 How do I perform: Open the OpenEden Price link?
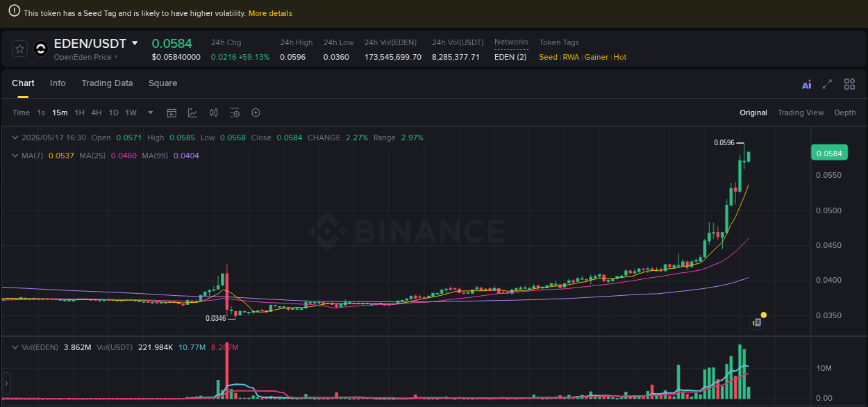[85, 57]
